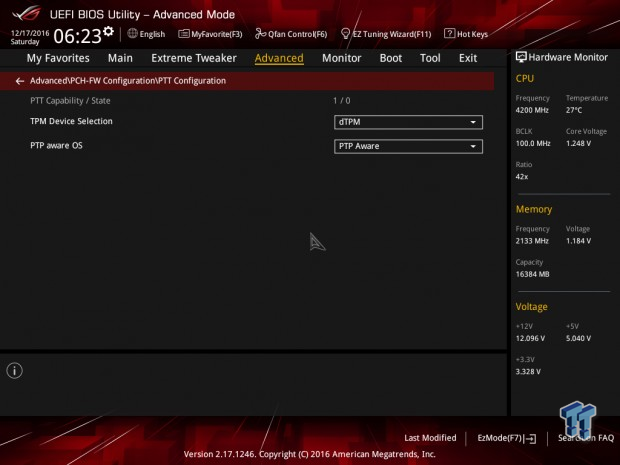
Task: Click Hardware Monitor title
Action: (x=568, y=57)
